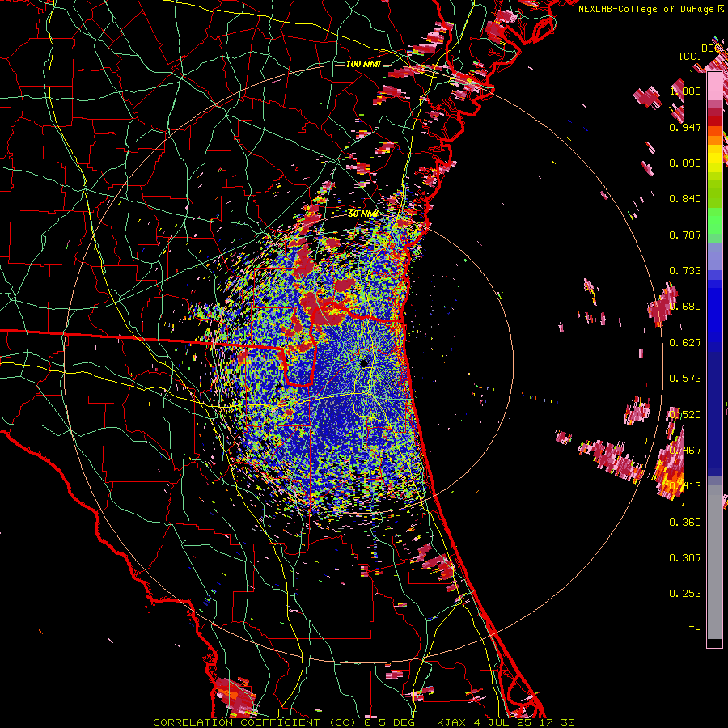728x728 pixels.
Task: Click the 50 NMI range ring label
Action: [363, 214]
